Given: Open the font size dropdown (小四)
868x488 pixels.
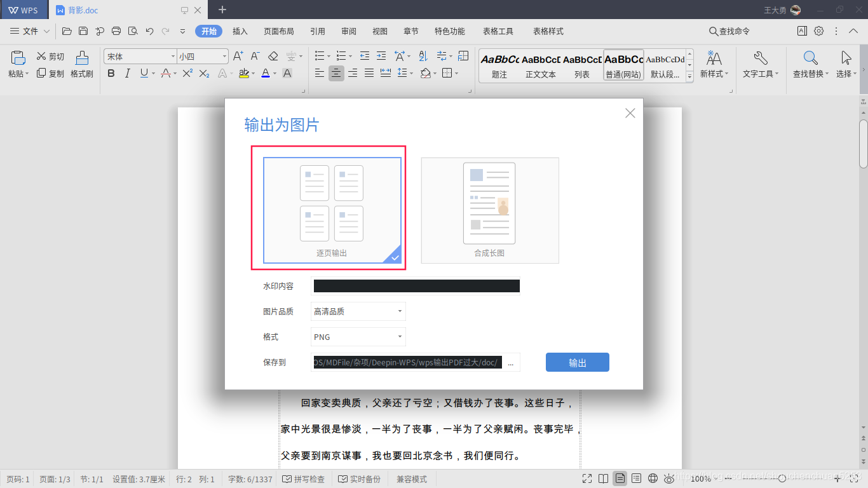Looking at the screenshot, I should click(225, 57).
